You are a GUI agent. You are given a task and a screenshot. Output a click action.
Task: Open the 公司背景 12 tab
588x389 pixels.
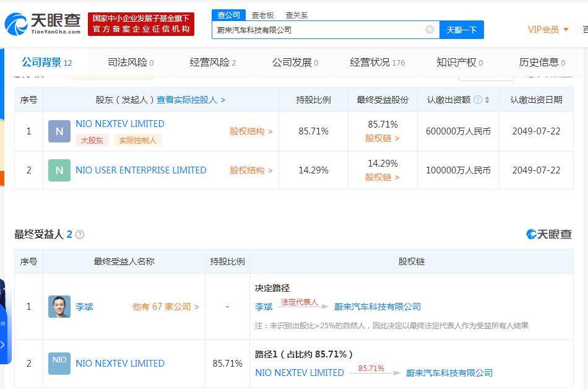click(x=47, y=63)
